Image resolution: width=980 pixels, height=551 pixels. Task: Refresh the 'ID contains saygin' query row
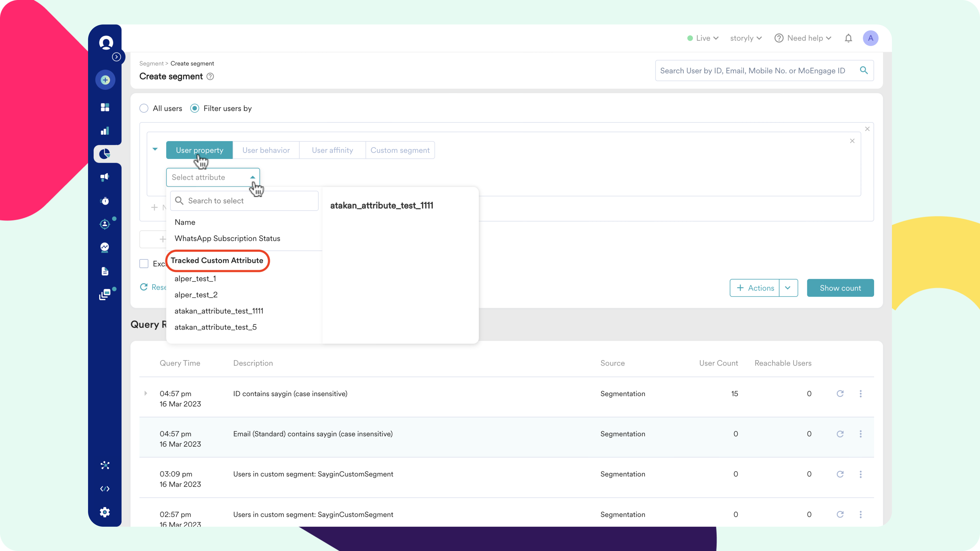coord(840,394)
